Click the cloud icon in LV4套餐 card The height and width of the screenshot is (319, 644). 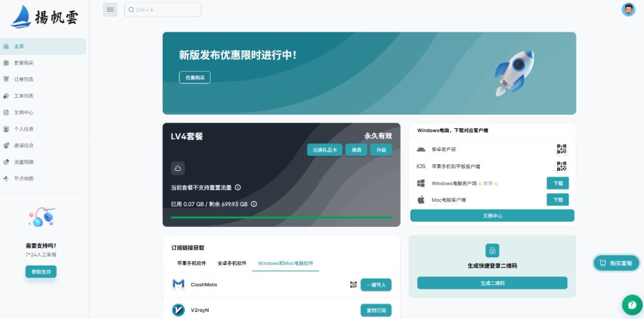pos(178,169)
